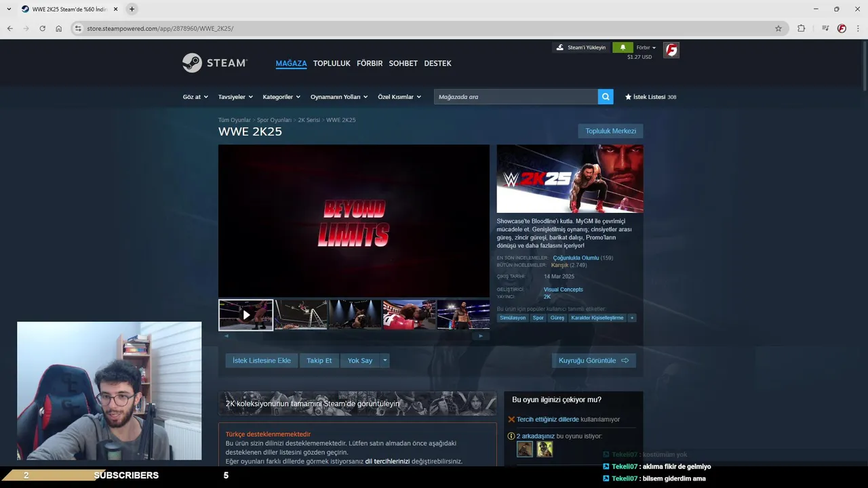This screenshot has height=488, width=868.
Task: Open the 2K publisher link
Action: 547,297
